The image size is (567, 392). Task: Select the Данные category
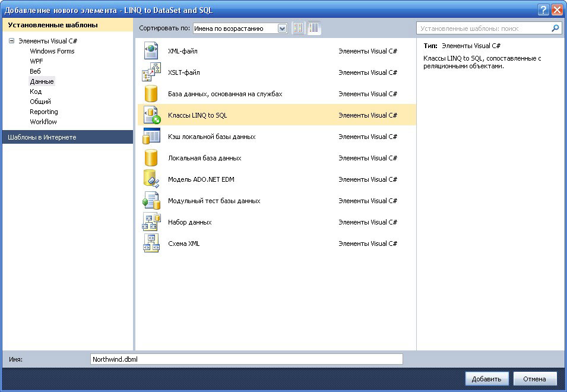pos(42,81)
